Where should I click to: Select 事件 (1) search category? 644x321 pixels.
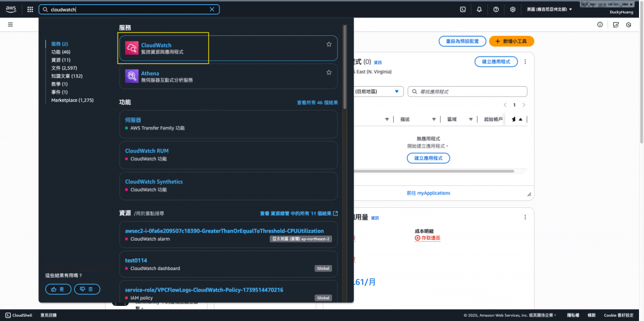coord(60,92)
